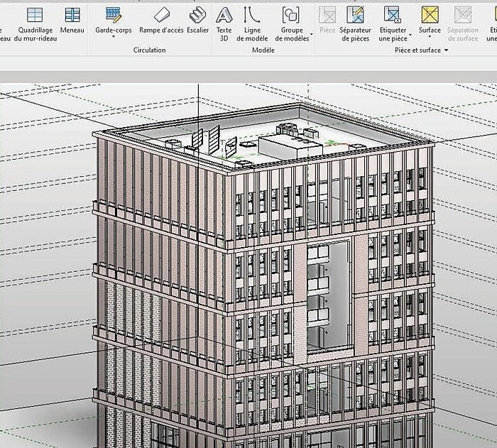
Task: Click the Séparation de surface tool
Action: pyautogui.click(x=463, y=24)
